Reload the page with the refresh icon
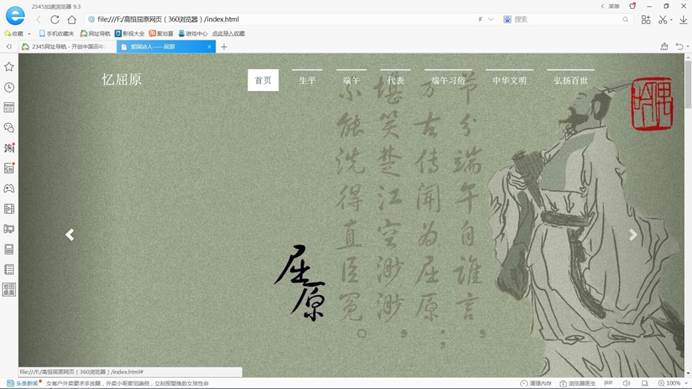The height and width of the screenshot is (389, 692). coord(55,19)
